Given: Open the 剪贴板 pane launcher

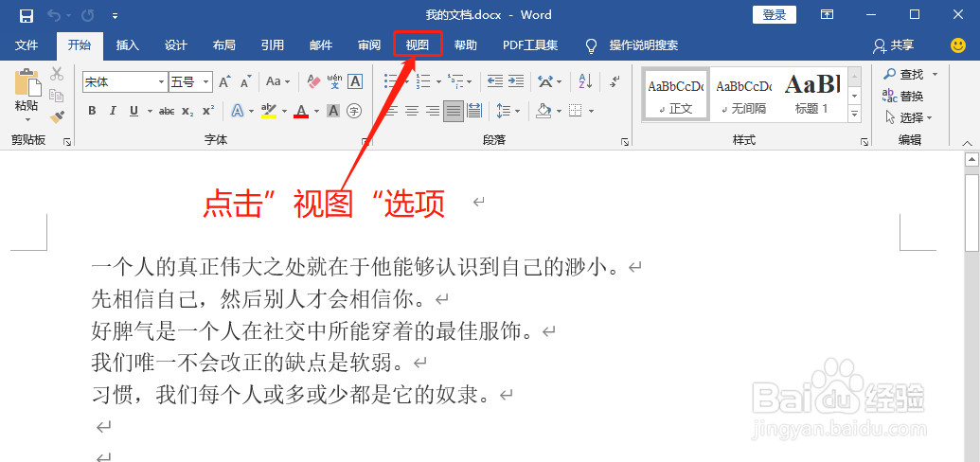Looking at the screenshot, I should (x=67, y=143).
